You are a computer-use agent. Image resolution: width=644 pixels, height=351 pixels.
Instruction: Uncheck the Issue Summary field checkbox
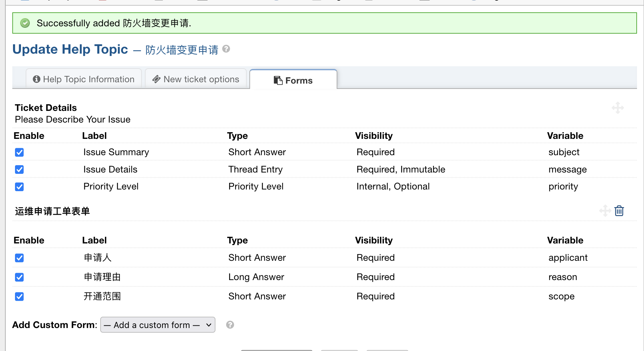(x=19, y=152)
